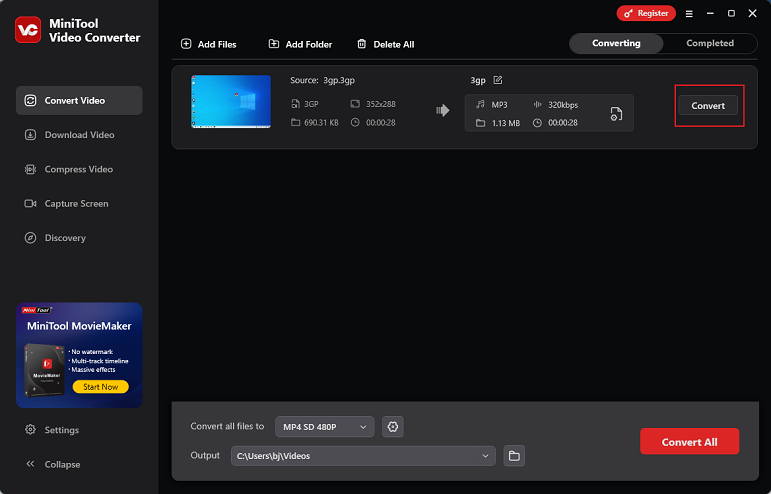Switch to the Completed tab
The width and height of the screenshot is (771, 494).
(x=710, y=43)
